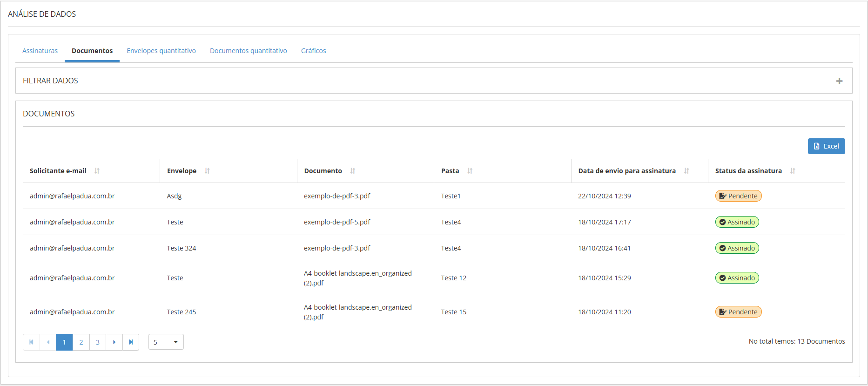Viewport: 868px width, 386px height.
Task: Sort by Solicitante e-mail column icon
Action: (97, 171)
